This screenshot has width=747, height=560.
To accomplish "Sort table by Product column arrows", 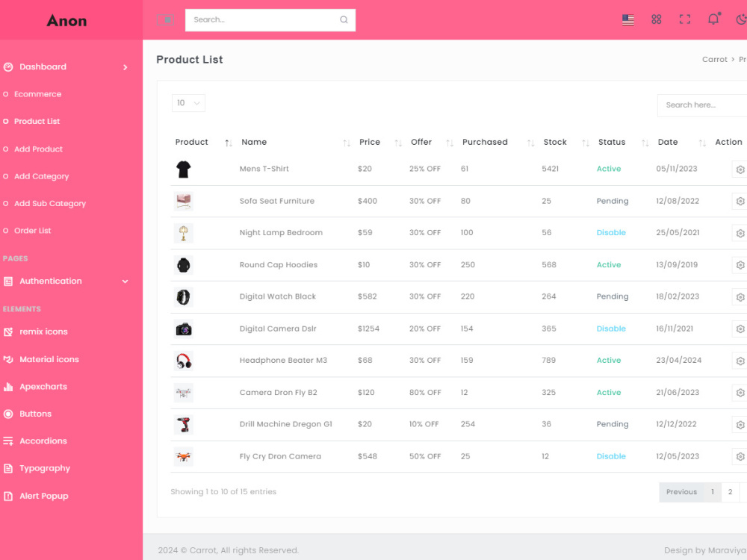I will [228, 143].
